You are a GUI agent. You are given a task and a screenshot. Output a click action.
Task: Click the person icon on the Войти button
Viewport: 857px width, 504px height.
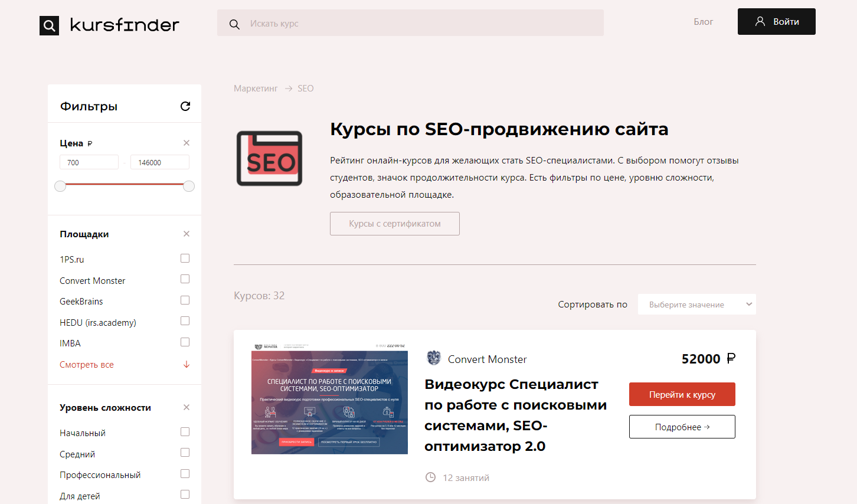(760, 21)
